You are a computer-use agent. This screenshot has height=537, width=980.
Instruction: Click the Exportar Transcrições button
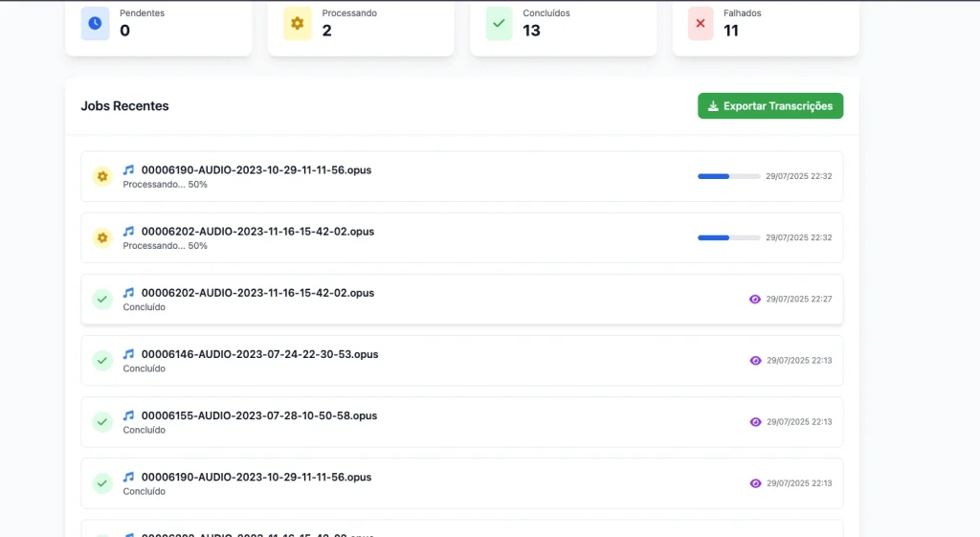pyautogui.click(x=770, y=106)
